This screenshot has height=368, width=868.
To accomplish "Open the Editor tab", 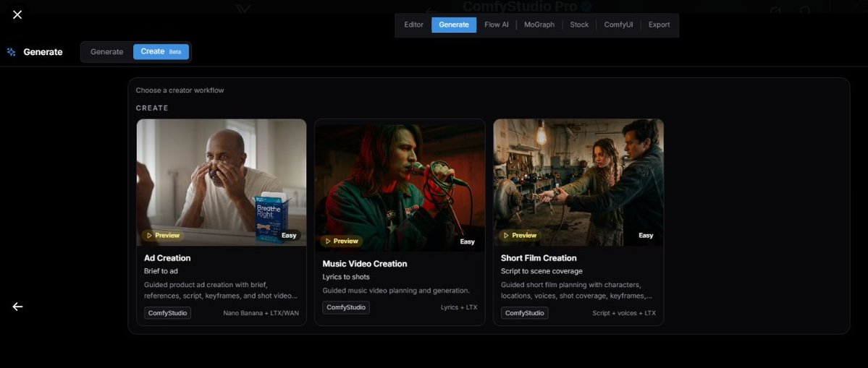I will pyautogui.click(x=413, y=25).
